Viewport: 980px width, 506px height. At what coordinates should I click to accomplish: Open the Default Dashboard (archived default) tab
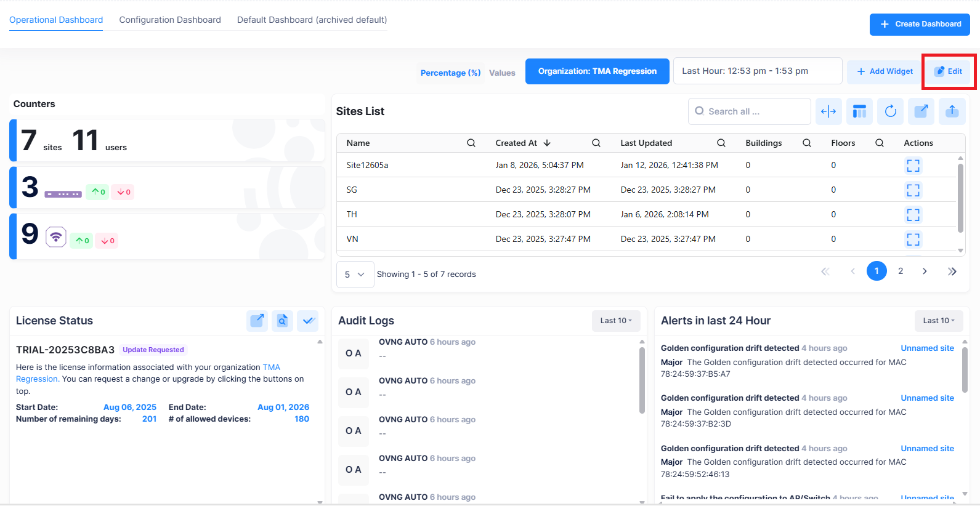(x=312, y=20)
